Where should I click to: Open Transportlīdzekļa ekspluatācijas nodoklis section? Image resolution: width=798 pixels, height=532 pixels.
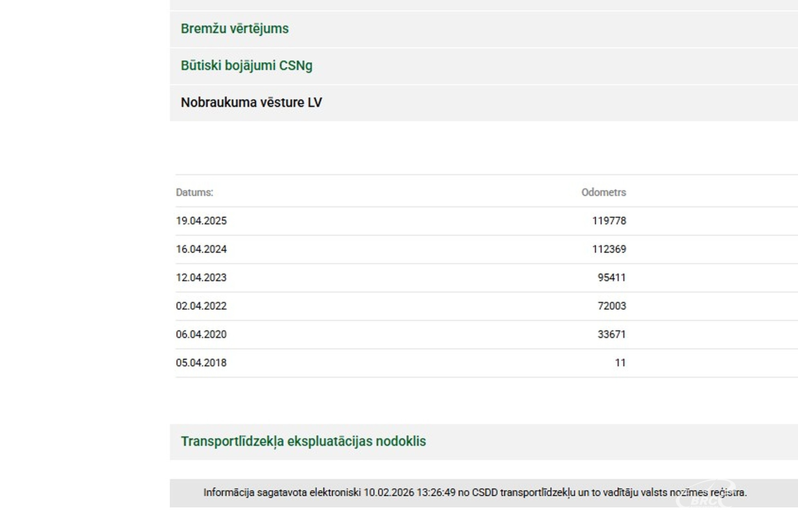point(303,441)
